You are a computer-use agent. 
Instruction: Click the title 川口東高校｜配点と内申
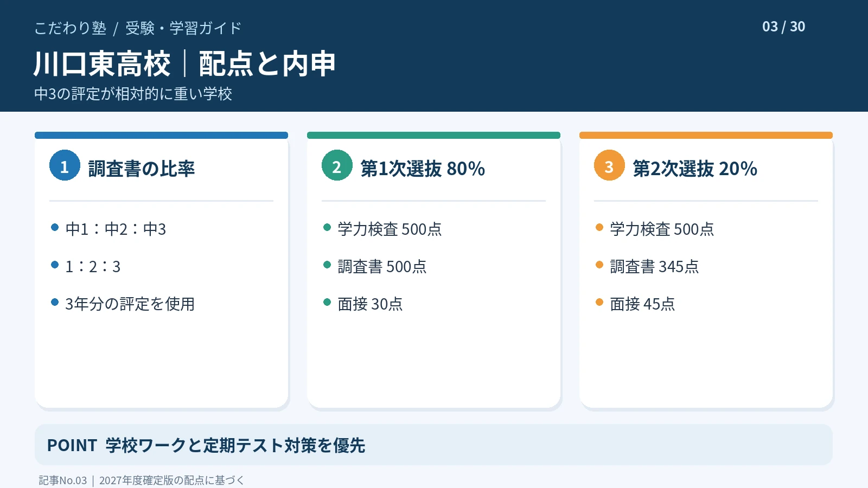tap(185, 64)
